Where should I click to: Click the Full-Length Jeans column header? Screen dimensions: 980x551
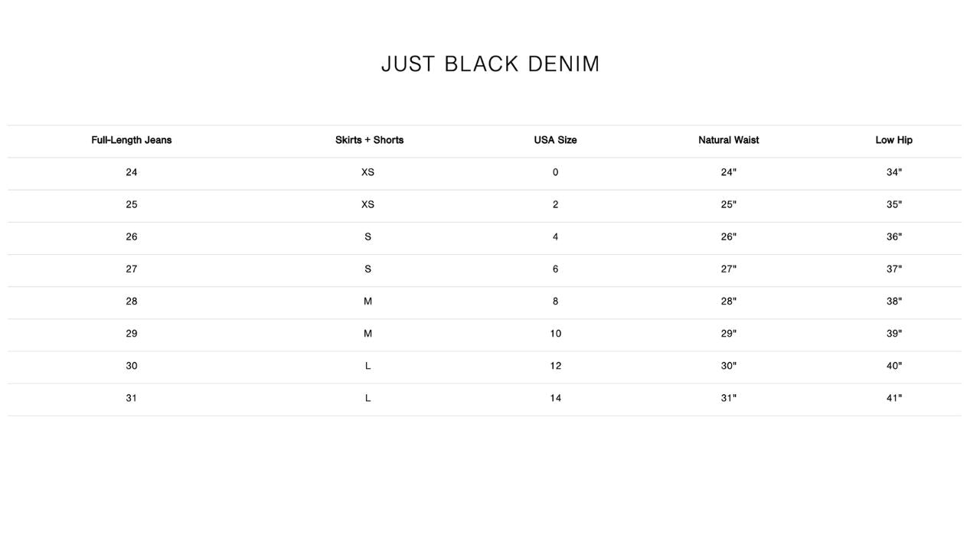pyautogui.click(x=132, y=140)
